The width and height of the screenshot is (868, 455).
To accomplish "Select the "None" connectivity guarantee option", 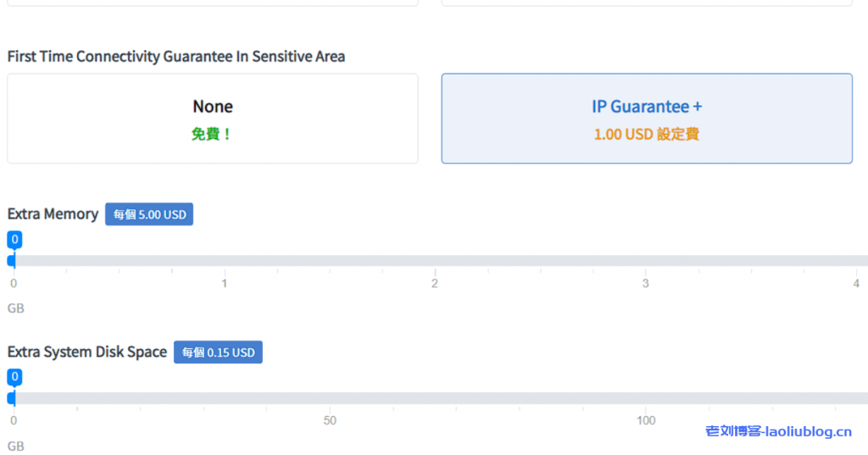I will pyautogui.click(x=212, y=119).
